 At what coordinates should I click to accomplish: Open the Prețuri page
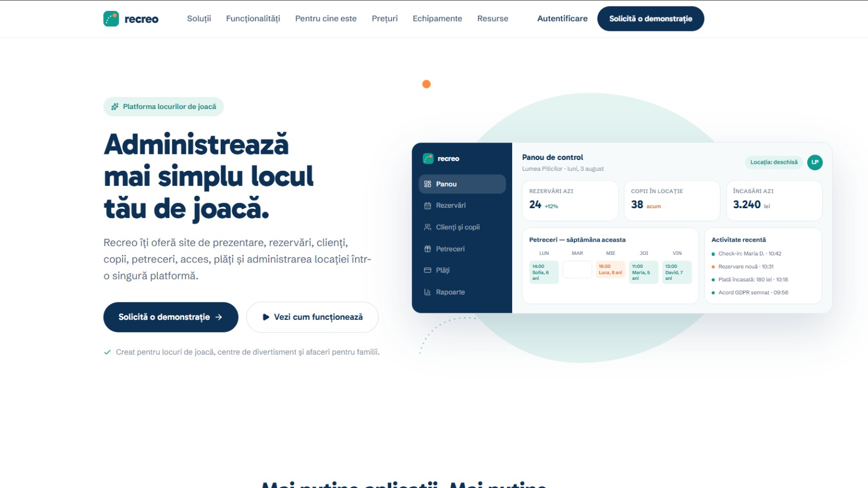pyautogui.click(x=385, y=18)
